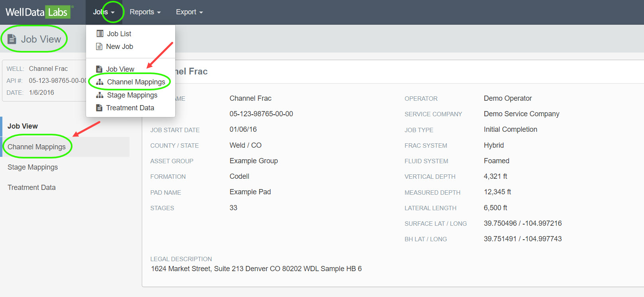Image resolution: width=644 pixels, height=297 pixels.
Task: Click the JOB TYPE field label
Action: coord(419,130)
